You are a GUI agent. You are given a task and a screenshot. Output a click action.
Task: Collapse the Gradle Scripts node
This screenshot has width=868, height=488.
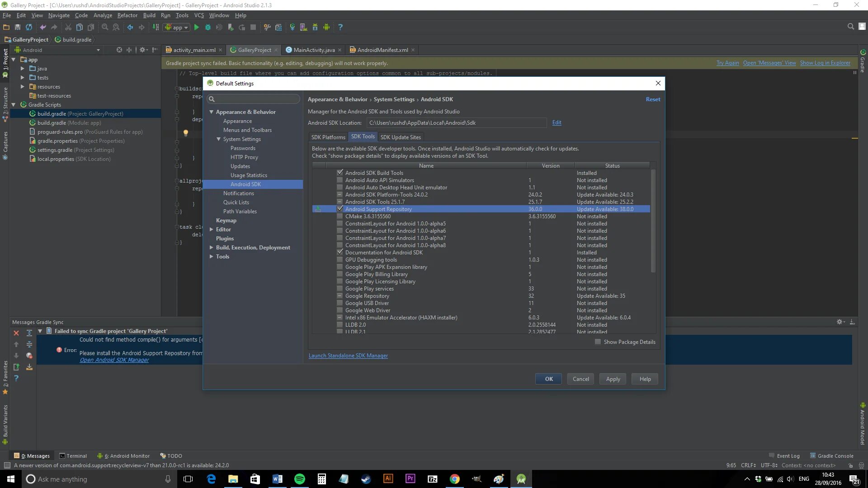tap(14, 105)
